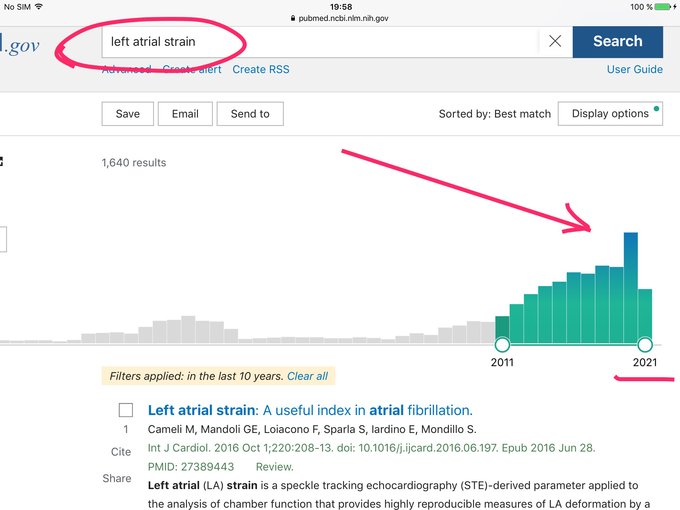Open the Left atrial strain article title
Viewport: 680px width, 510px height.
[310, 410]
